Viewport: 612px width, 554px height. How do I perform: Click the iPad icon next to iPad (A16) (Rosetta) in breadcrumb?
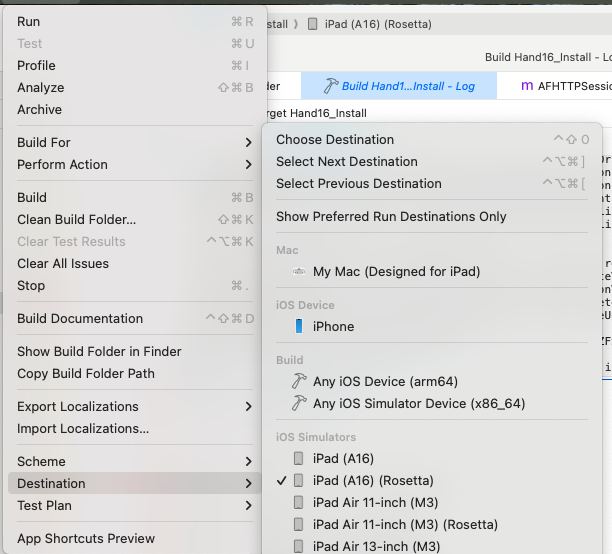coord(312,24)
